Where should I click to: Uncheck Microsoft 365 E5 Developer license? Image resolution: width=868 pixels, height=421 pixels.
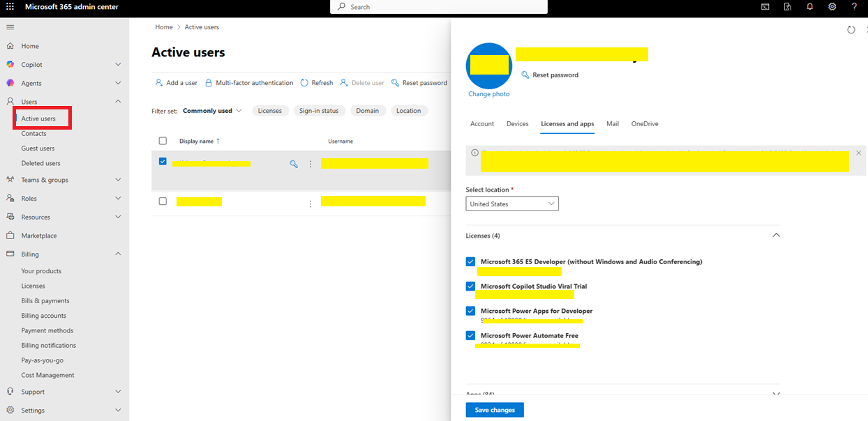(470, 261)
